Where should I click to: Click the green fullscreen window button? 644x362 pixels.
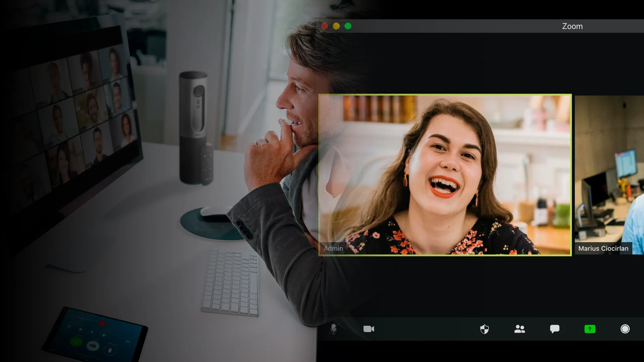[348, 26]
